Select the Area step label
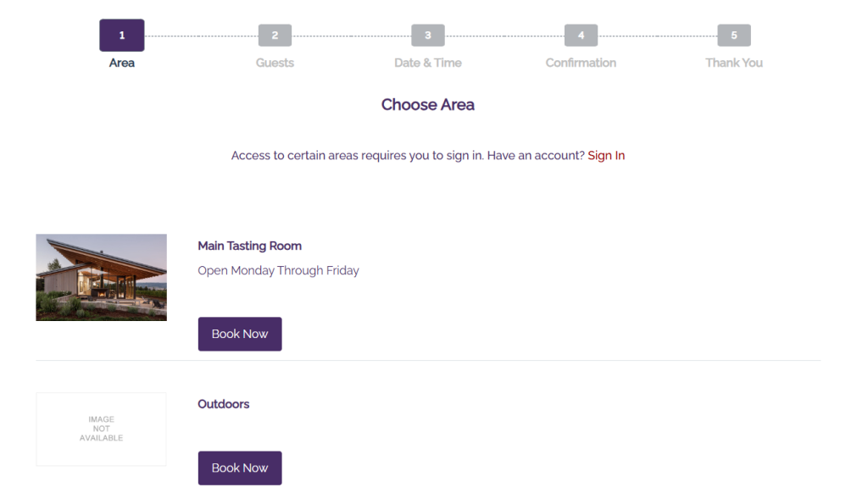This screenshot has height=493, width=868. coord(122,63)
